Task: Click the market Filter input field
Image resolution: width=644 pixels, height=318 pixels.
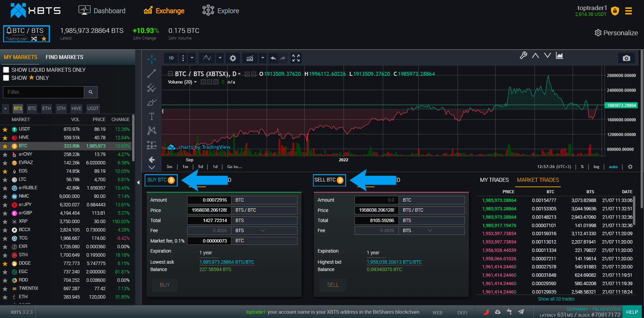Action: [x=44, y=92]
